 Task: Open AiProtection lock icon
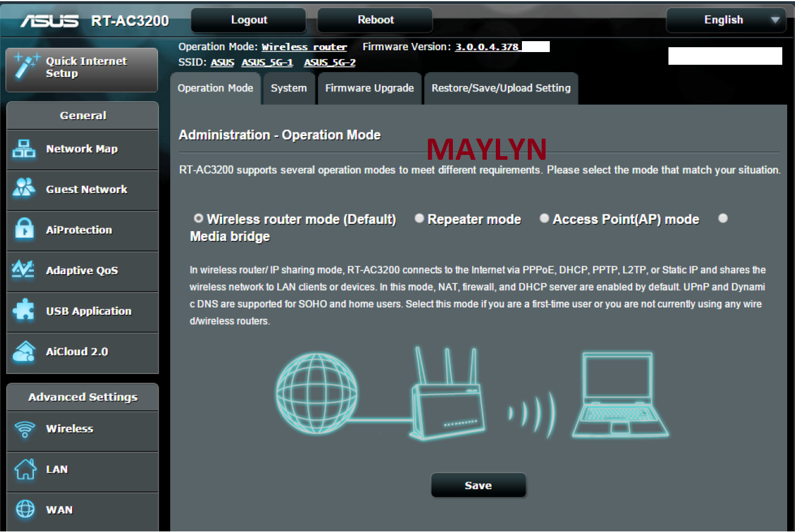24,230
